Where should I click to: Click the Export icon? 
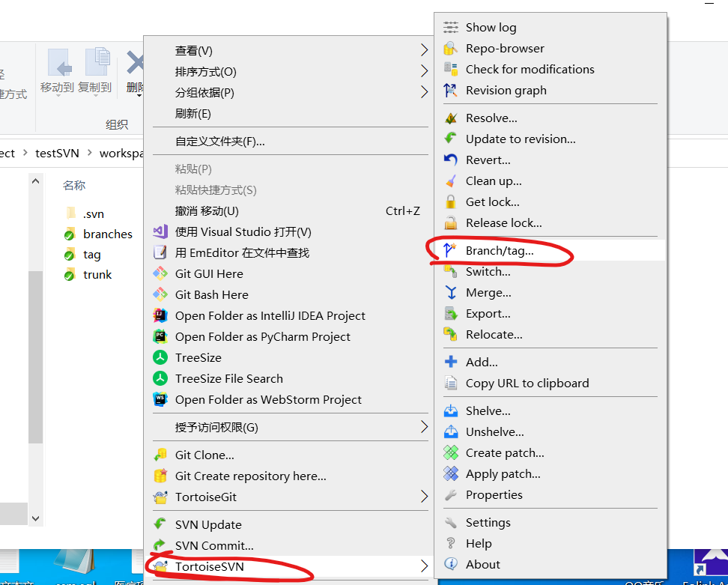click(x=450, y=313)
